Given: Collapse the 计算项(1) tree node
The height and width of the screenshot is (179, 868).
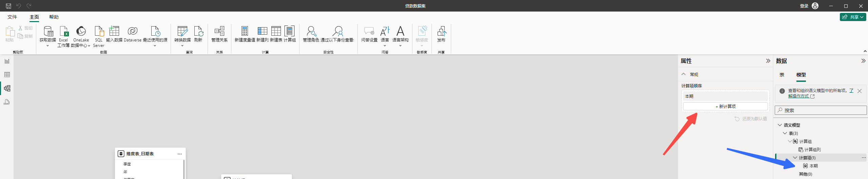Looking at the screenshot, I should coord(795,158).
